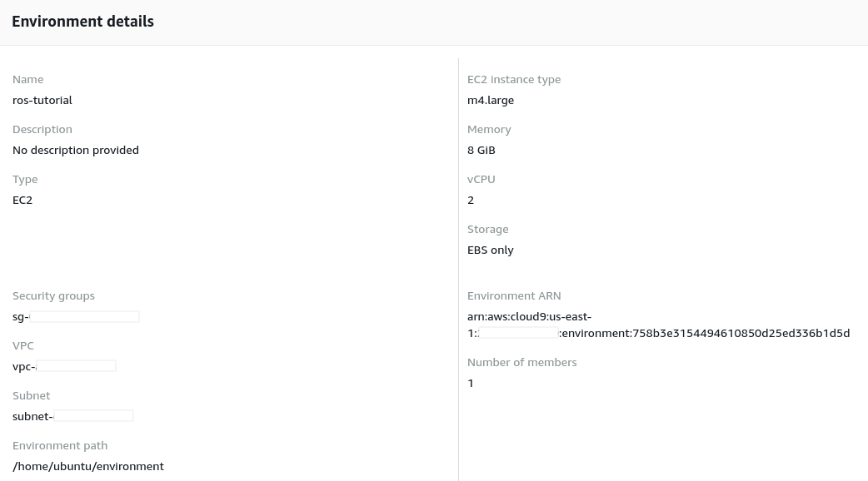Click the Environment path field label
This screenshot has height=481, width=868.
tap(60, 445)
